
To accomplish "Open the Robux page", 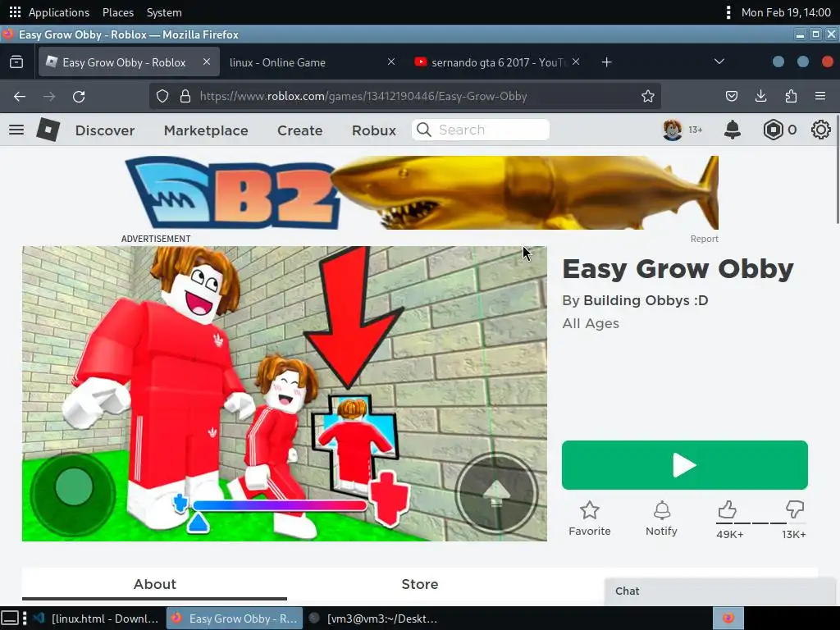I will click(374, 130).
